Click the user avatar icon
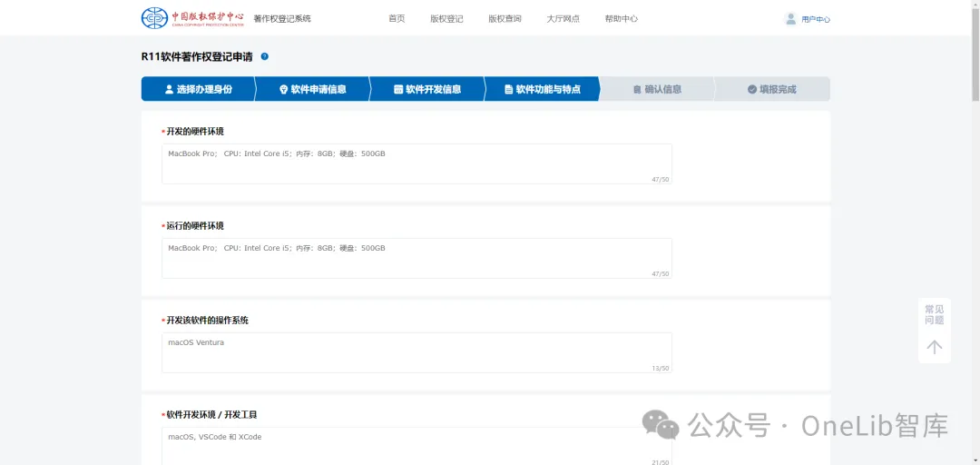Image resolution: width=980 pixels, height=465 pixels. 790,19
